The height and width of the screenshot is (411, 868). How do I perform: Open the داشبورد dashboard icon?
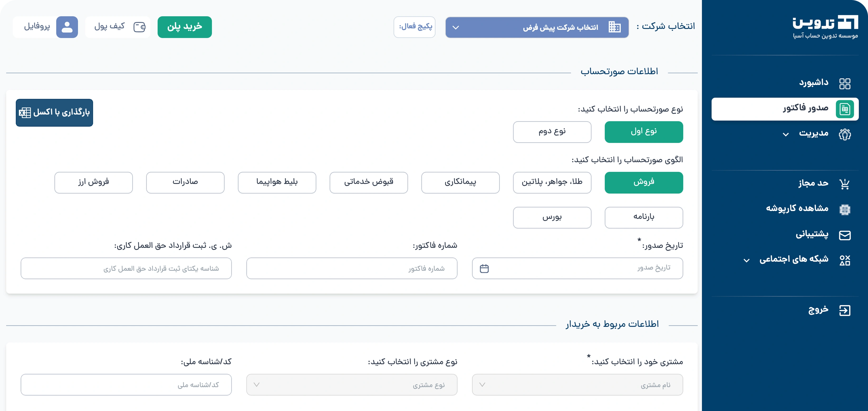pyautogui.click(x=845, y=84)
